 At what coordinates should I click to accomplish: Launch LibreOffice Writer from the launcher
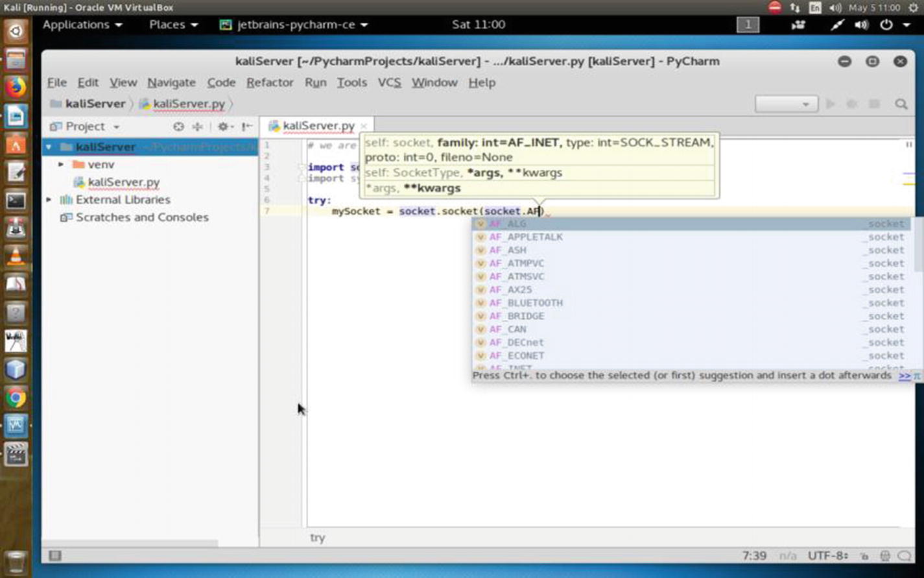pos(16,116)
